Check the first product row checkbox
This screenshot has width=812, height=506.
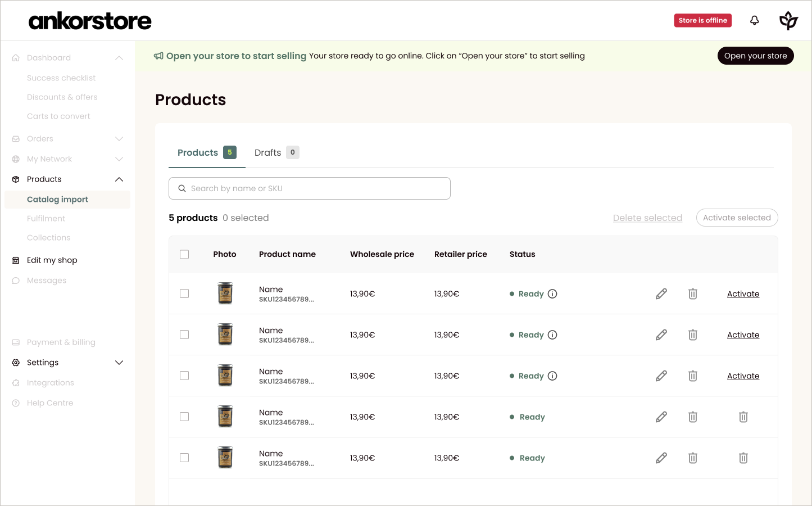pyautogui.click(x=184, y=293)
